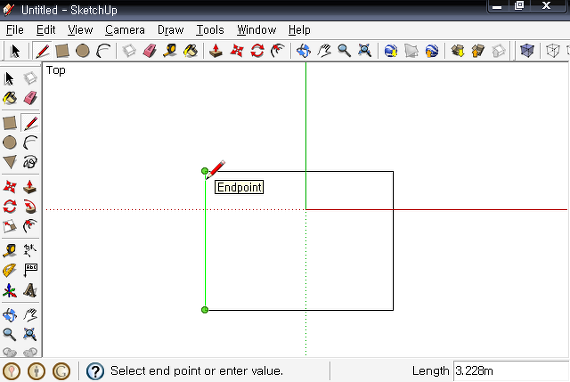
Task: Click the Toggle Terrain icon
Action: [x=411, y=51]
